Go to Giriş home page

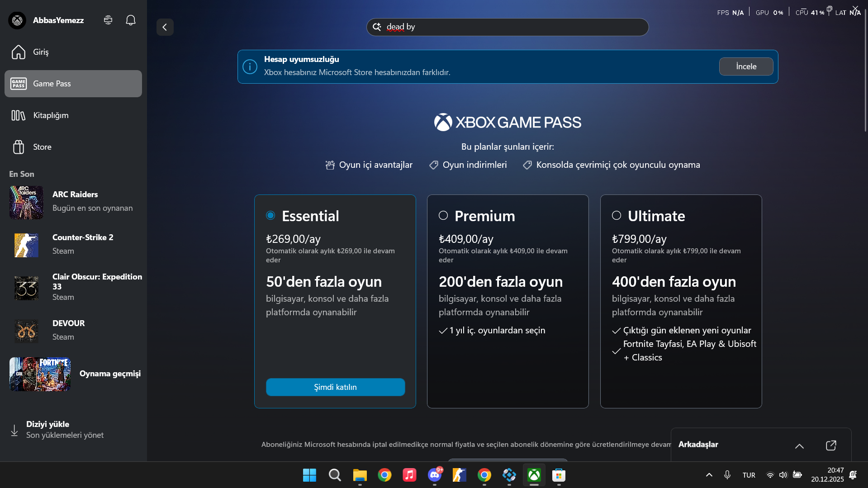click(x=73, y=52)
